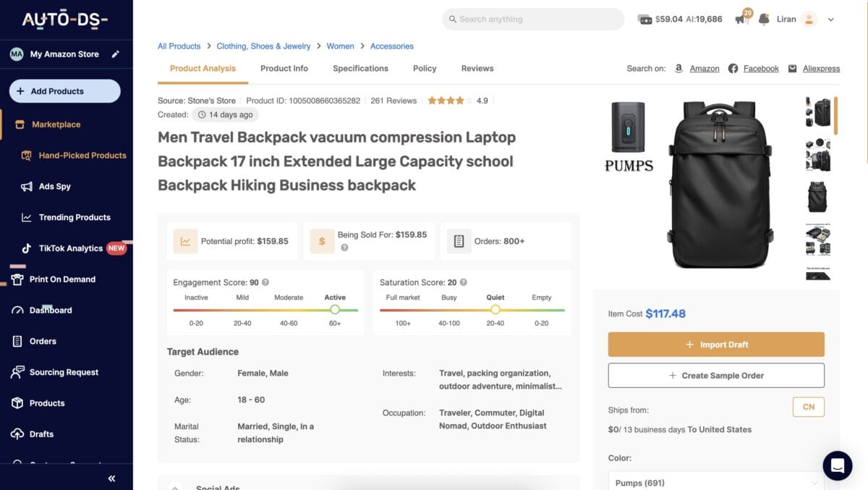Open the Dashboard from the sidebar

[50, 310]
